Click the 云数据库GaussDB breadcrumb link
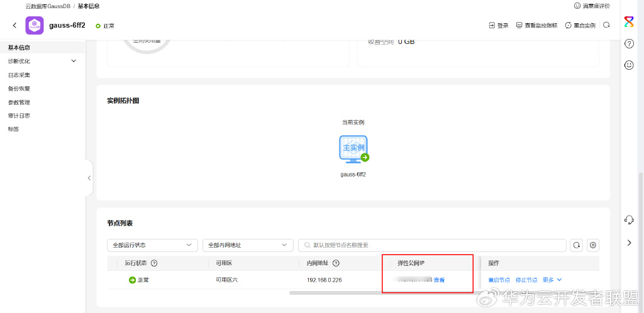 click(x=48, y=6)
